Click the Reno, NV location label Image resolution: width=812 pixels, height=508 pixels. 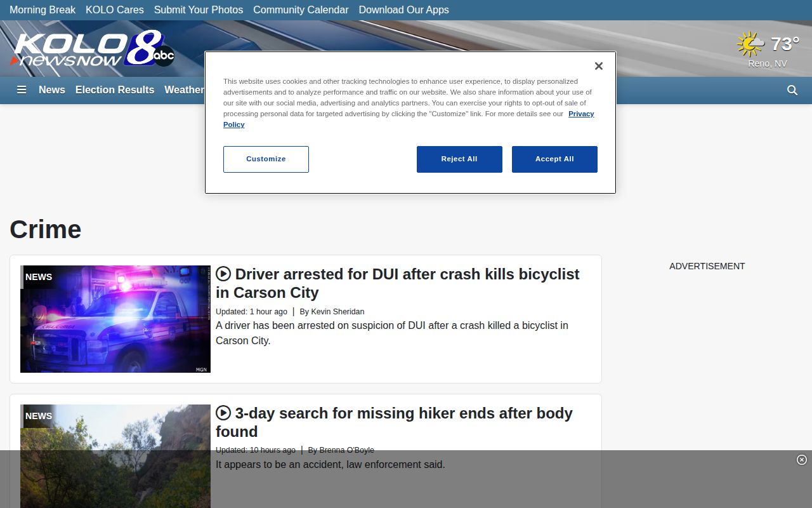(768, 63)
